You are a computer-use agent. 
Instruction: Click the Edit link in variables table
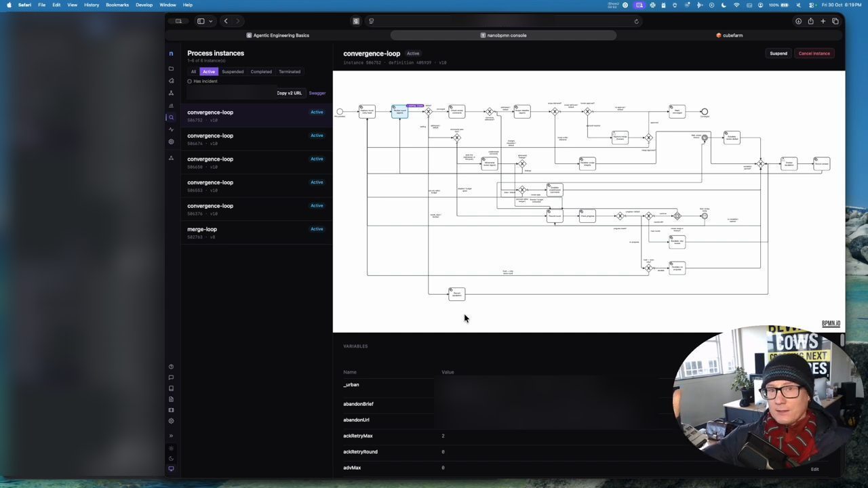pos(814,469)
